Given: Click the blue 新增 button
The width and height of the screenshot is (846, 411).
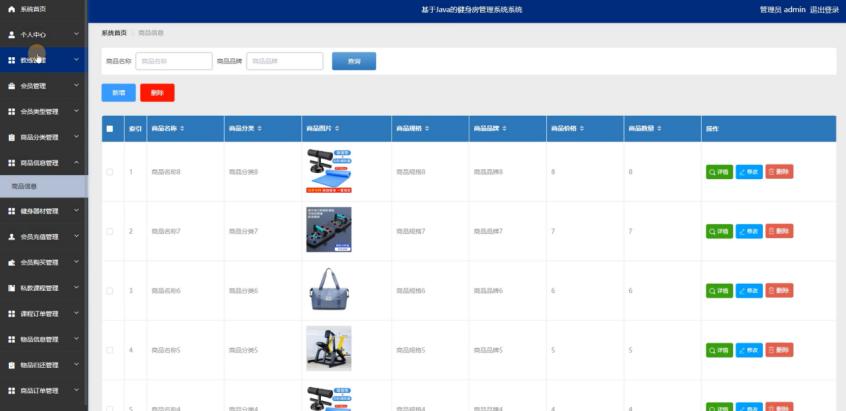Looking at the screenshot, I should 119,93.
